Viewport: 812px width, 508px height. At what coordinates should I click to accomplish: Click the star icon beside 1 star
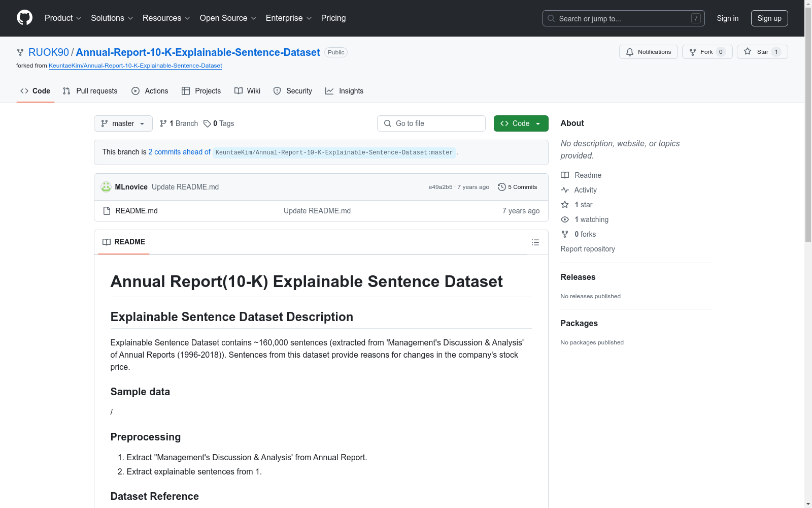tap(565, 205)
